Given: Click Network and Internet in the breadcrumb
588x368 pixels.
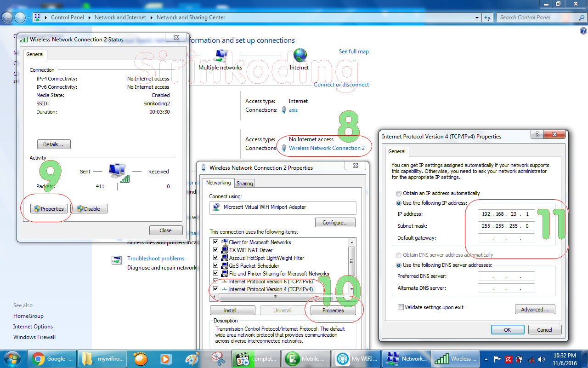Looking at the screenshot, I should pyautogui.click(x=120, y=17).
